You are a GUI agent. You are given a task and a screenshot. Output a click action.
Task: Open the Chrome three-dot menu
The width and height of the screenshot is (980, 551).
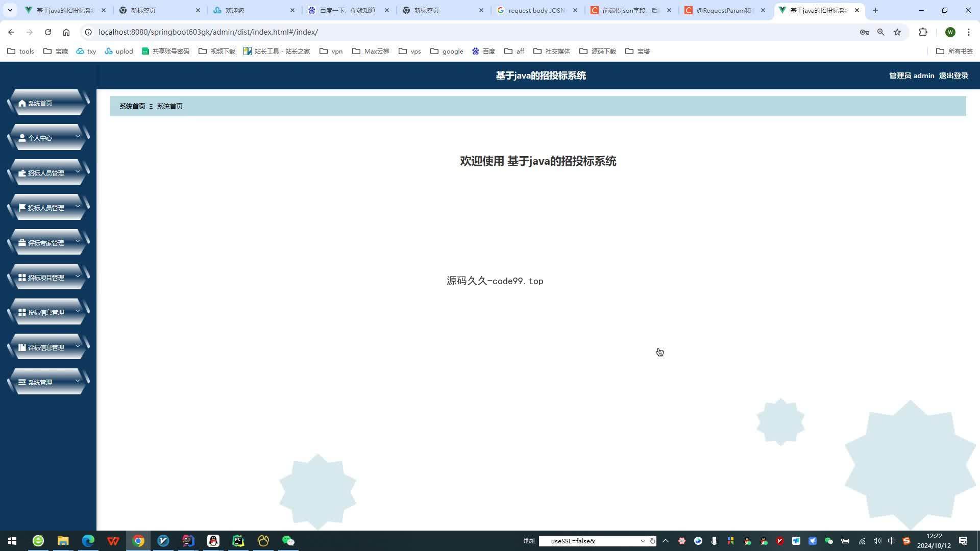(968, 32)
